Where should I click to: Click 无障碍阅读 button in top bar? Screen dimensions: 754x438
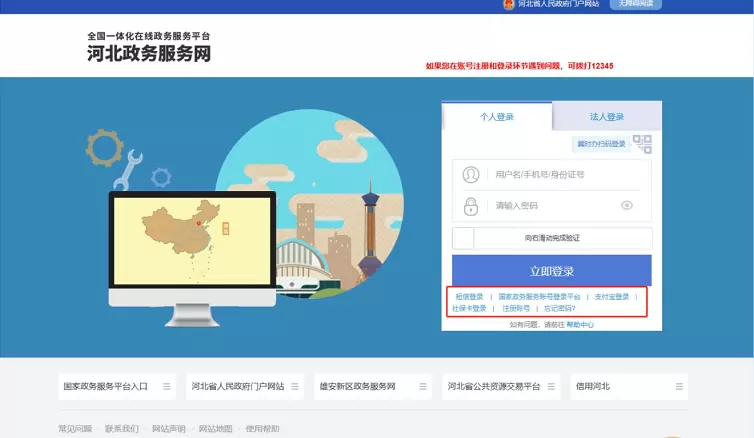[x=636, y=4]
